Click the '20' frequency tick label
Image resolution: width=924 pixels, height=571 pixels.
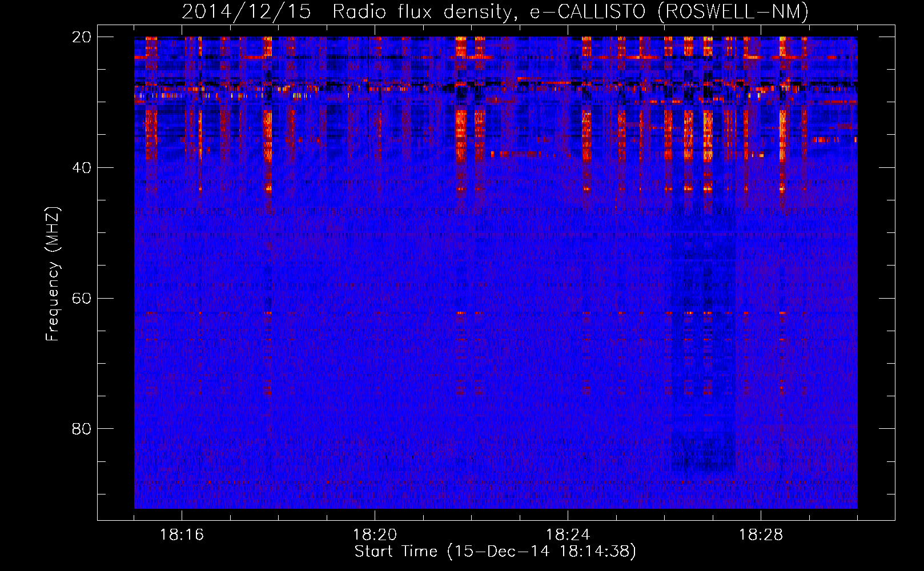[82, 37]
